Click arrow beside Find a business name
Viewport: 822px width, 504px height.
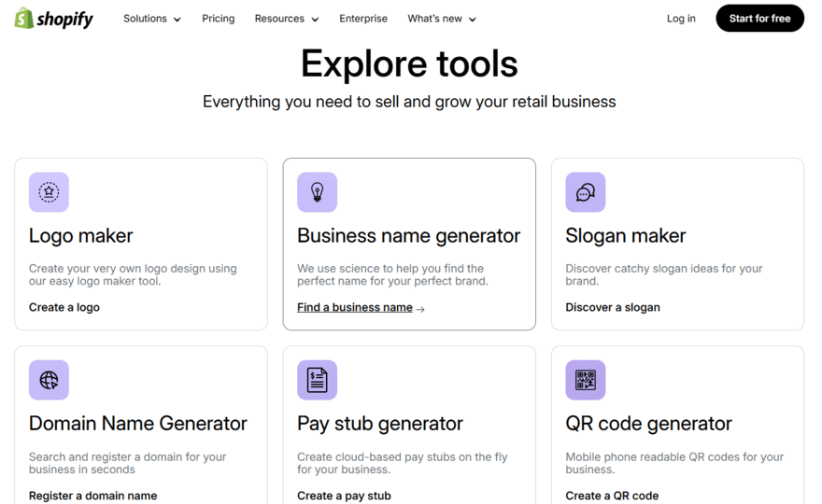point(420,309)
